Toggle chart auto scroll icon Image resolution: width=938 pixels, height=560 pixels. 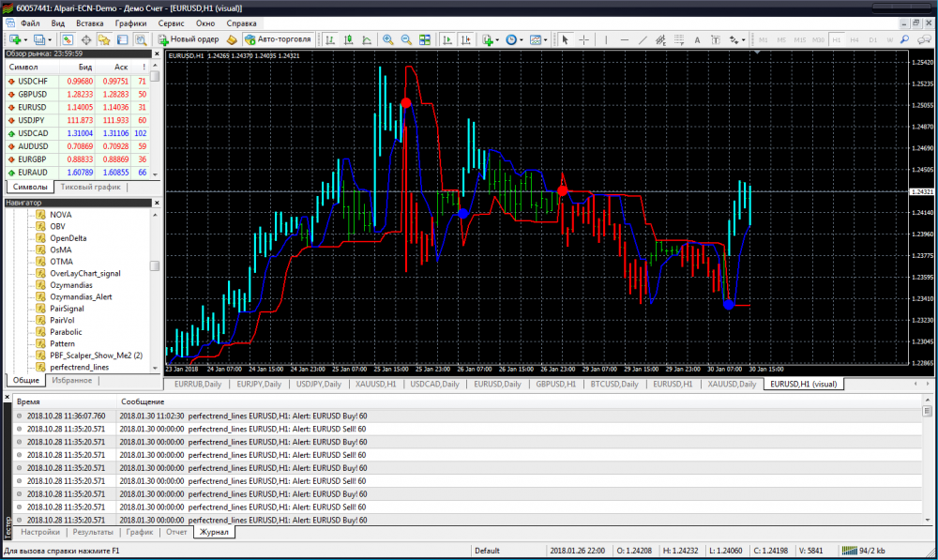tap(446, 39)
